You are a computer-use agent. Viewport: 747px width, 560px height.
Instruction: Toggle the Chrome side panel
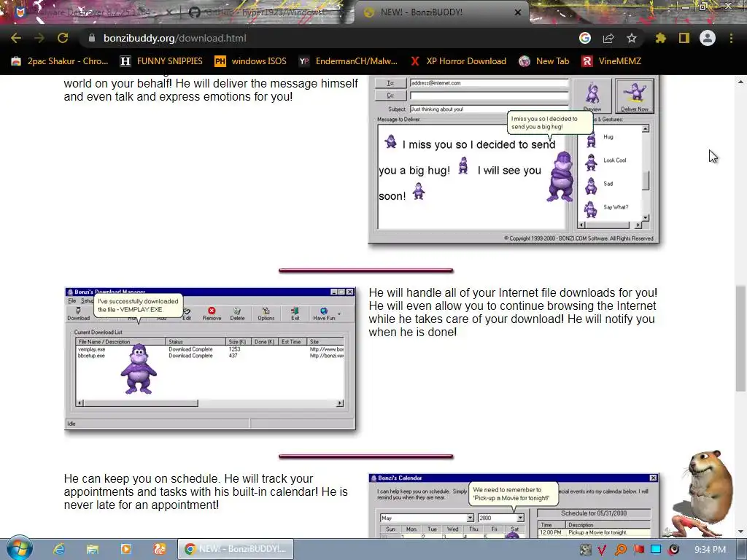[684, 38]
